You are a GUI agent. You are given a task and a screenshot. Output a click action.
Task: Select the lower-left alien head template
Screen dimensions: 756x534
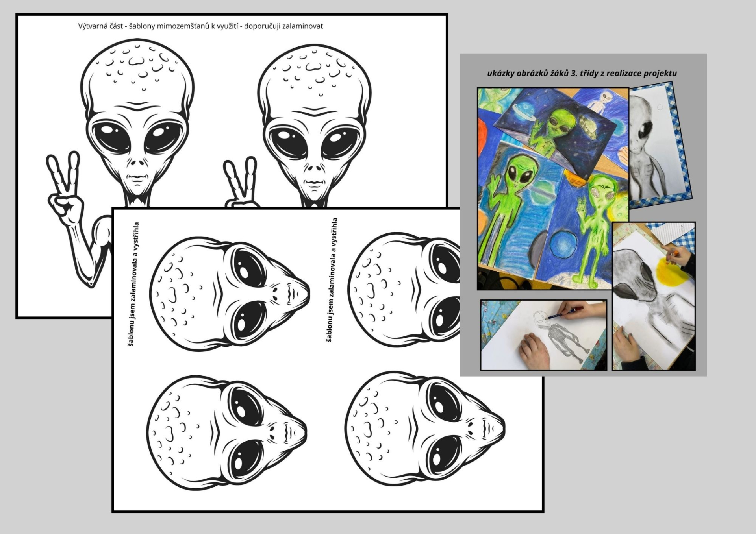coord(227,432)
